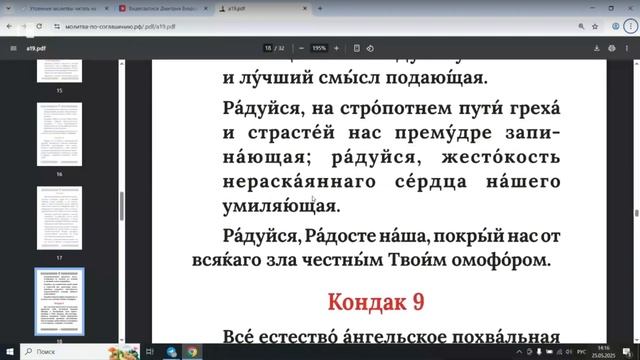Click the 195% zoom level field

coord(319,48)
